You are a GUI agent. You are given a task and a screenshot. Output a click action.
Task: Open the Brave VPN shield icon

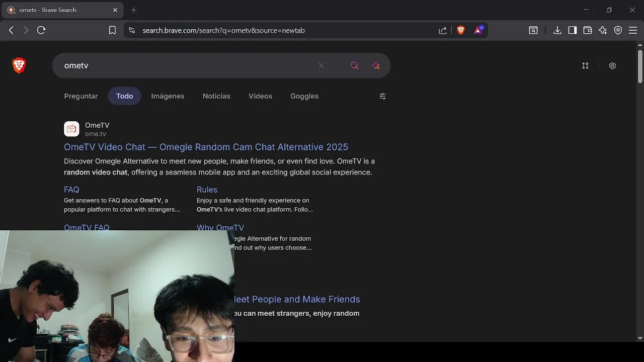click(618, 30)
